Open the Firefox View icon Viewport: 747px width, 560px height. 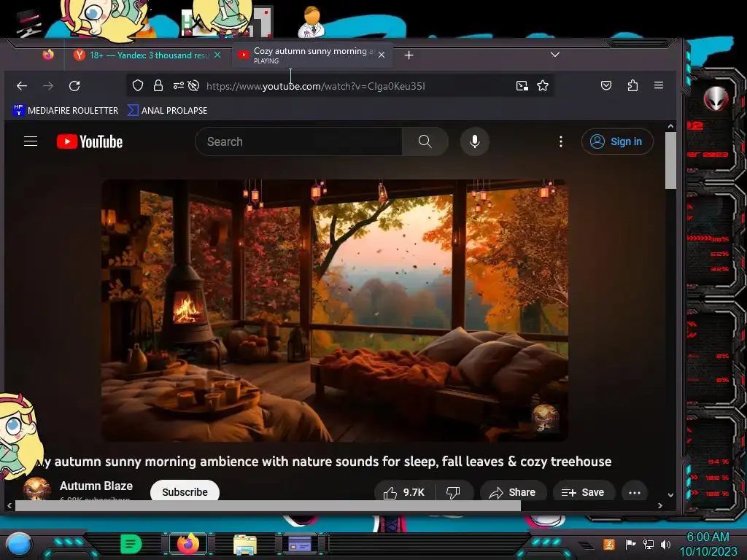click(48, 55)
